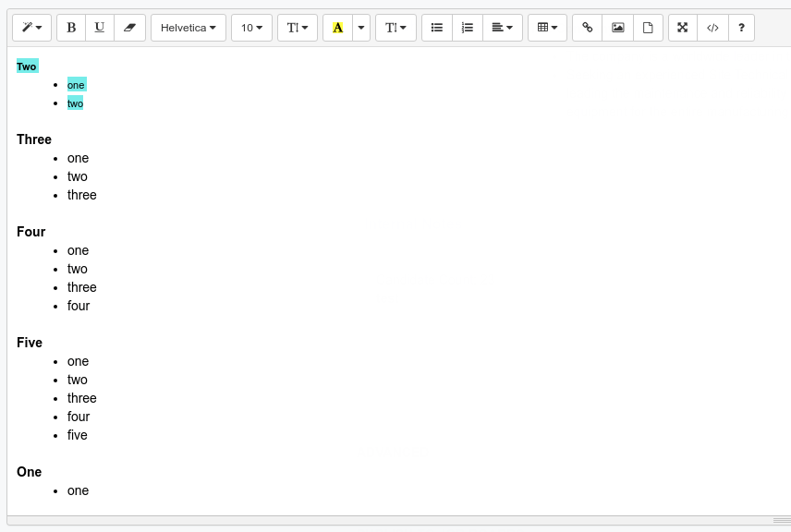Click the highlighted heading 'Two'
The image size is (791, 532).
click(x=27, y=66)
